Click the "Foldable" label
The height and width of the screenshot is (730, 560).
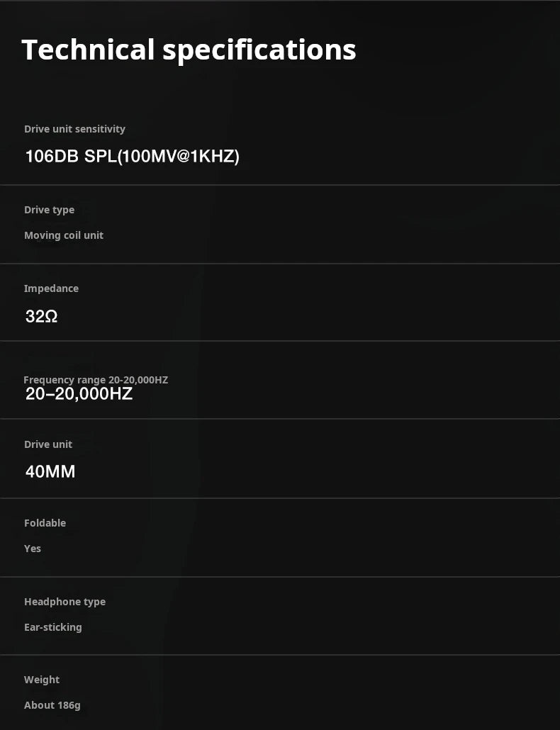pos(45,523)
